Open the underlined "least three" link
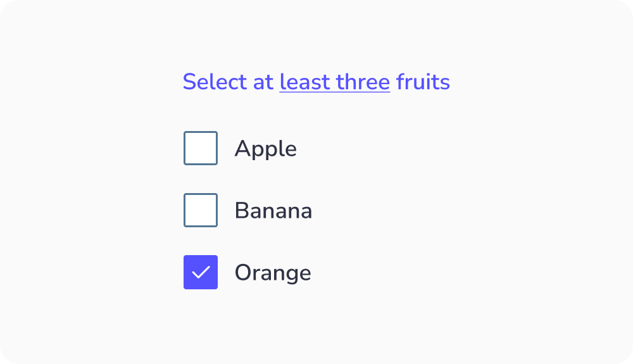 click(334, 82)
